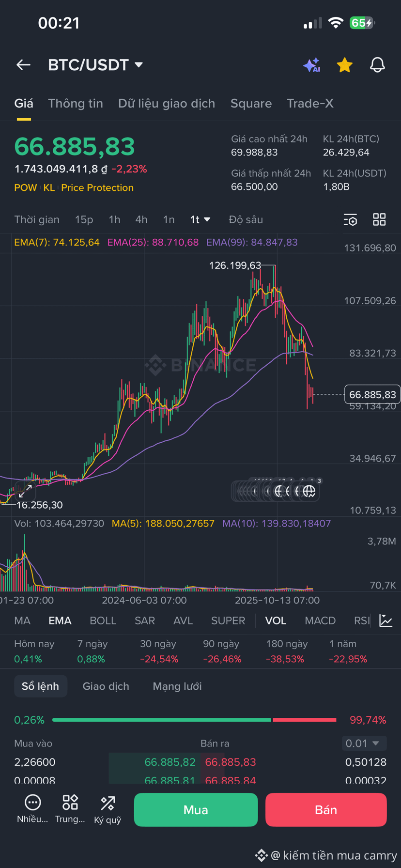Screen dimensions: 401x868
Task: Toggle the SUPER indicator
Action: point(228,620)
